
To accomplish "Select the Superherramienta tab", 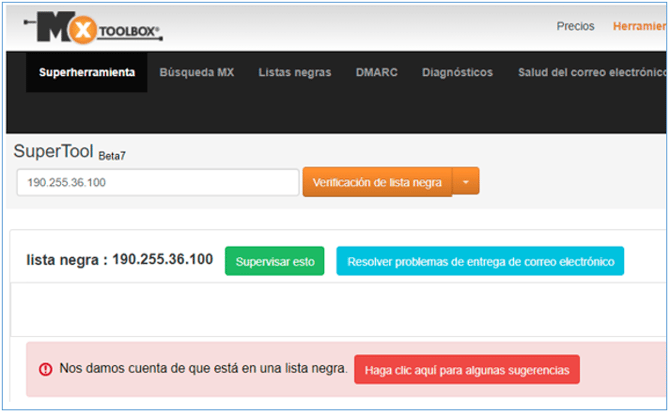I will click(x=87, y=72).
